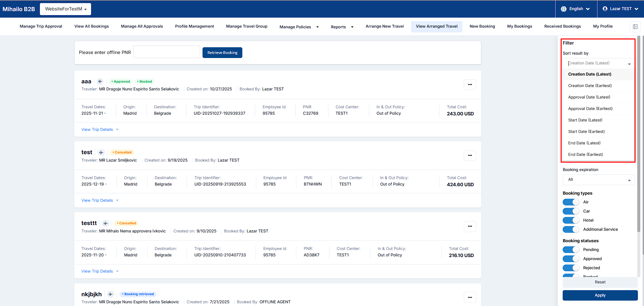Select Creation Date (Earliest) option

click(x=598, y=86)
